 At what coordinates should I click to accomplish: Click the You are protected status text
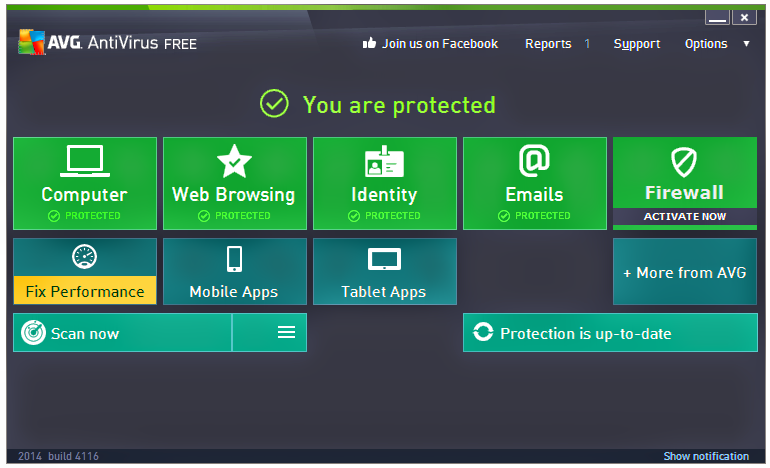coord(399,105)
